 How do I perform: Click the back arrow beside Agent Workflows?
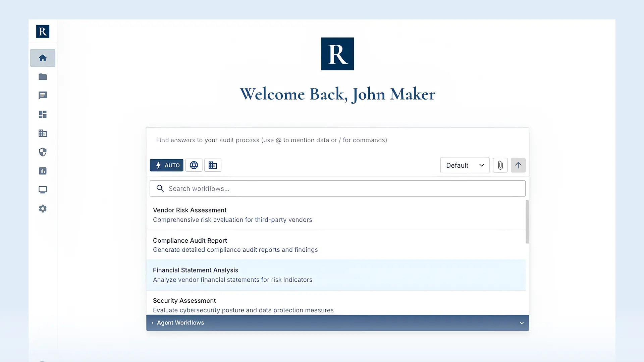pyautogui.click(x=153, y=323)
